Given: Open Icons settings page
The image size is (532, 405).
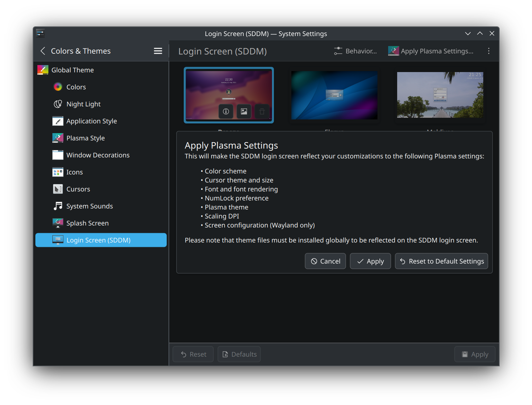Looking at the screenshot, I should coord(101,172).
